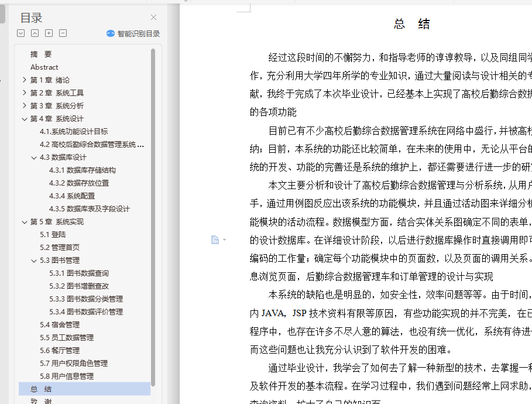
Task: Open 4.1.系统功能设计目标 entry
Action: [x=74, y=131]
